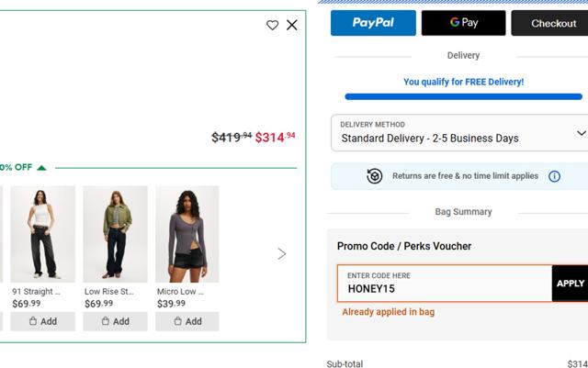Collapse the % OFF offers section
The width and height of the screenshot is (588, 368).
pyautogui.click(x=41, y=168)
